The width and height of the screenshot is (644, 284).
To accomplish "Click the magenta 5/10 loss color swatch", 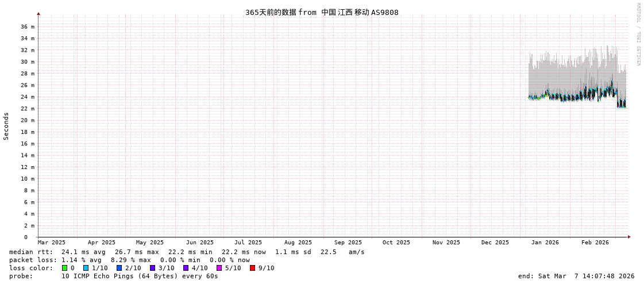I will (219, 268).
